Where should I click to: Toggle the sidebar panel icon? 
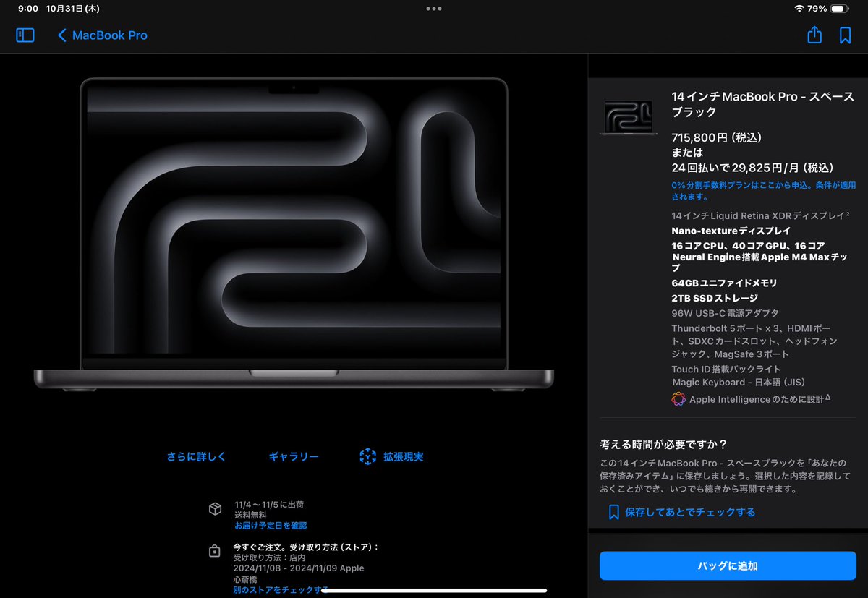click(25, 35)
